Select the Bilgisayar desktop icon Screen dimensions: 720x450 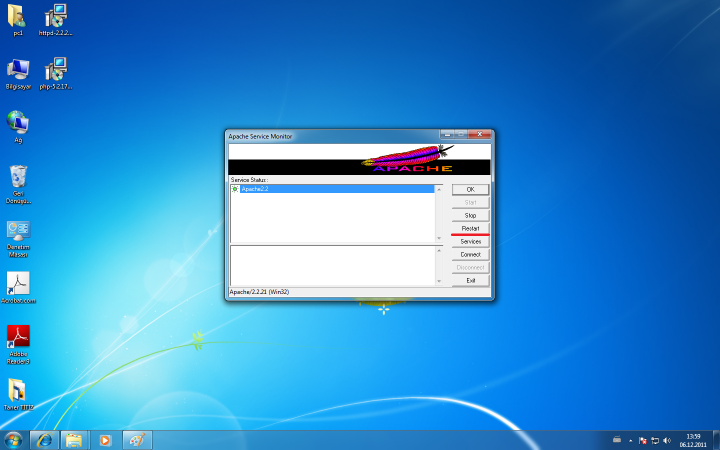(18, 70)
